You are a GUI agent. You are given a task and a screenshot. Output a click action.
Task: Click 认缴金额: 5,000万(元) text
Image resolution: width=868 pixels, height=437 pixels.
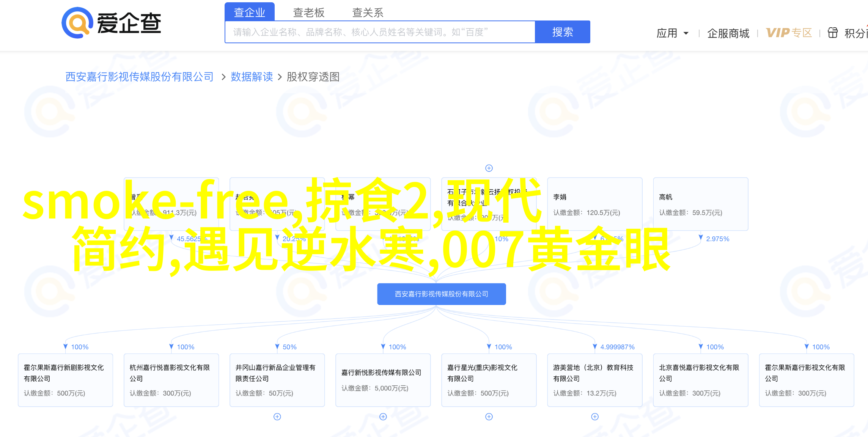[375, 388]
